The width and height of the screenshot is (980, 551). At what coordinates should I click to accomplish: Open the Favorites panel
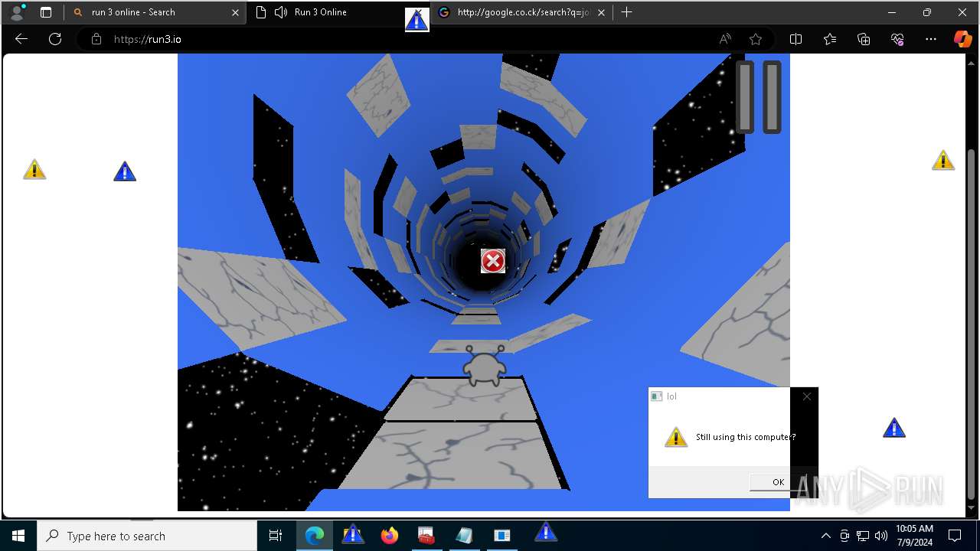click(x=830, y=39)
